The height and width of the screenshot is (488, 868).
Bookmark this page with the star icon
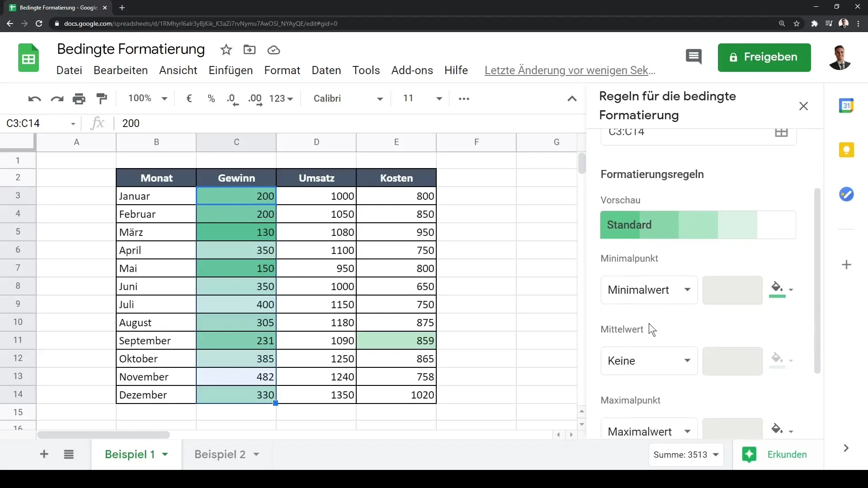pos(797,23)
